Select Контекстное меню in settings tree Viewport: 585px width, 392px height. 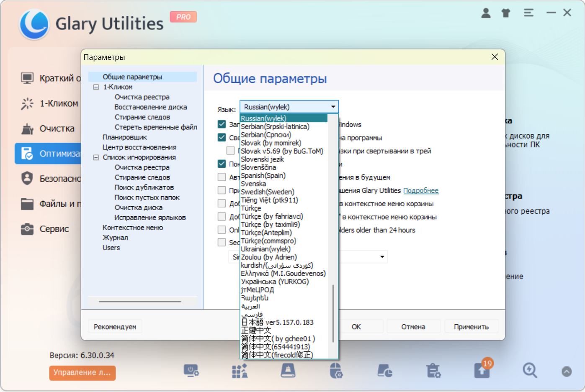point(133,228)
